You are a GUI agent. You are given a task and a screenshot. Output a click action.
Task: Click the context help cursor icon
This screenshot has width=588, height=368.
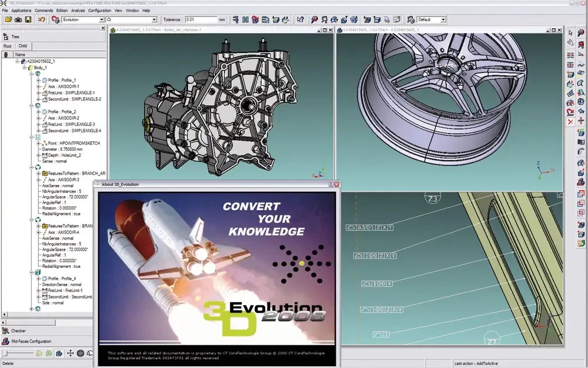click(300, 19)
